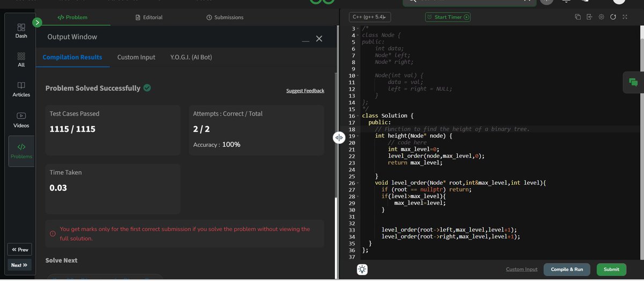
Task: Click the Compile & Run button
Action: 567,270
